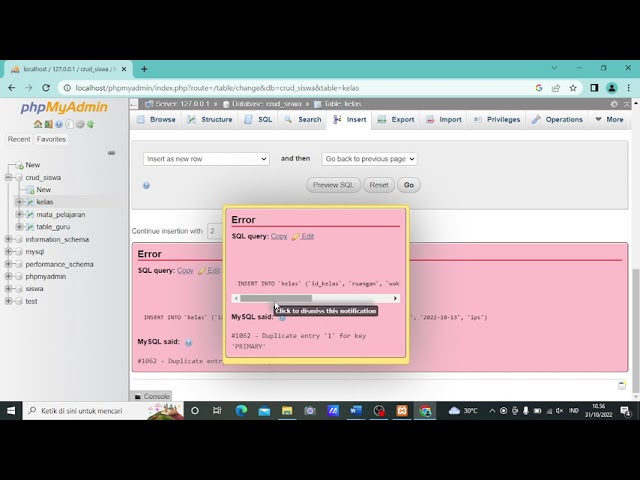Open the Console bar
Viewport: 640px width, 480px height.
pyautogui.click(x=151, y=396)
